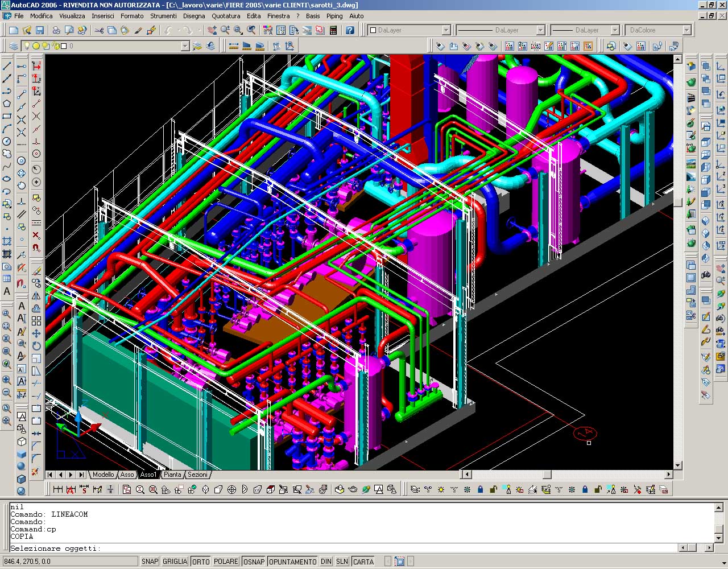Click the command line input field

click(343, 549)
